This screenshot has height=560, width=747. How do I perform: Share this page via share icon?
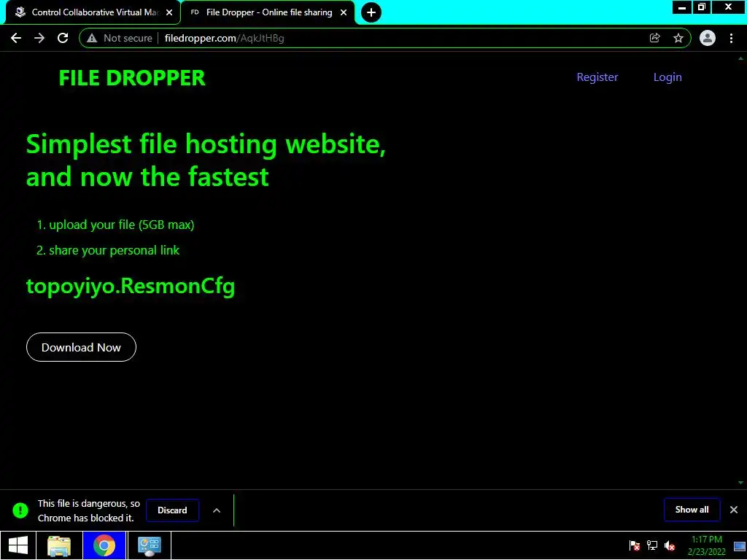tap(654, 38)
